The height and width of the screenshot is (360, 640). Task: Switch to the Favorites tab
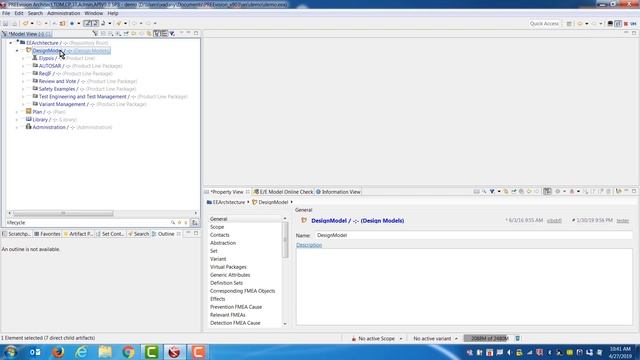47,234
